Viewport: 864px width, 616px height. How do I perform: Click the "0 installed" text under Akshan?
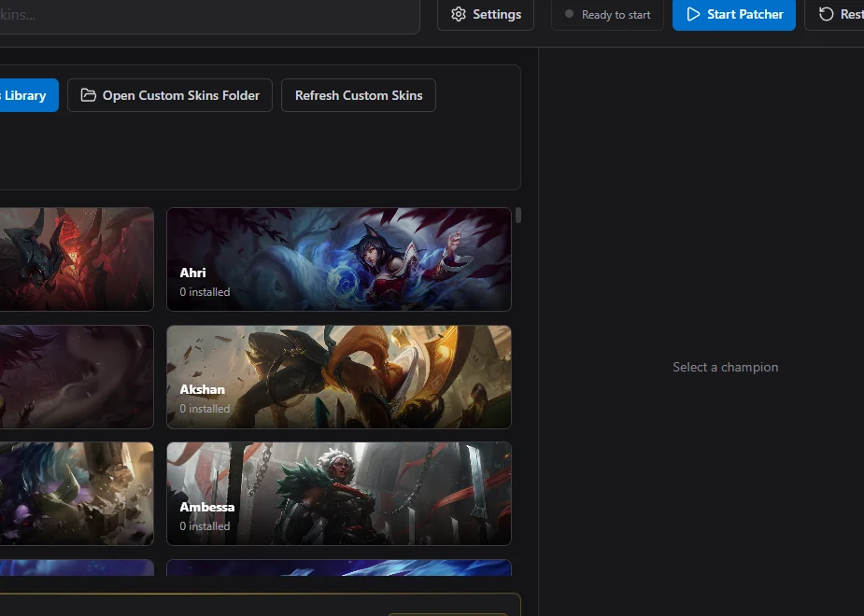point(205,409)
